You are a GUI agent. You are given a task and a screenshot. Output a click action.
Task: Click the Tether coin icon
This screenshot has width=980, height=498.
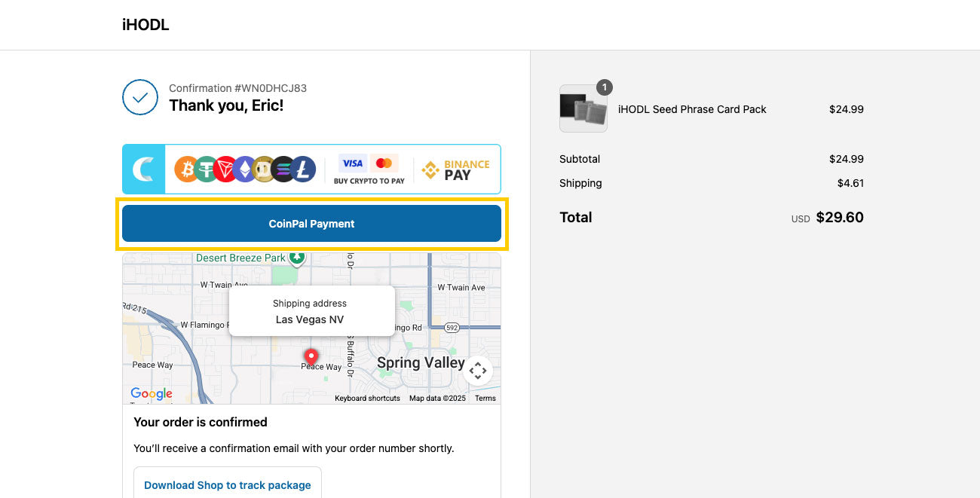pos(207,169)
